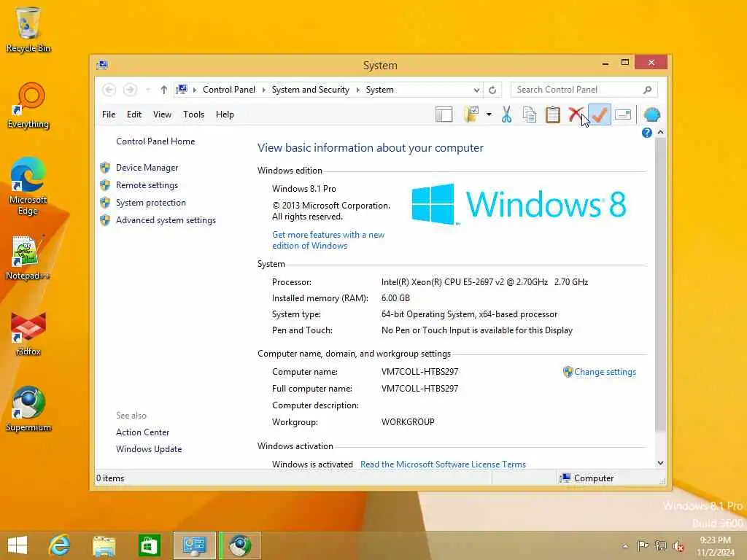Open the View menu
Screen dimensions: 747x560
162,114
